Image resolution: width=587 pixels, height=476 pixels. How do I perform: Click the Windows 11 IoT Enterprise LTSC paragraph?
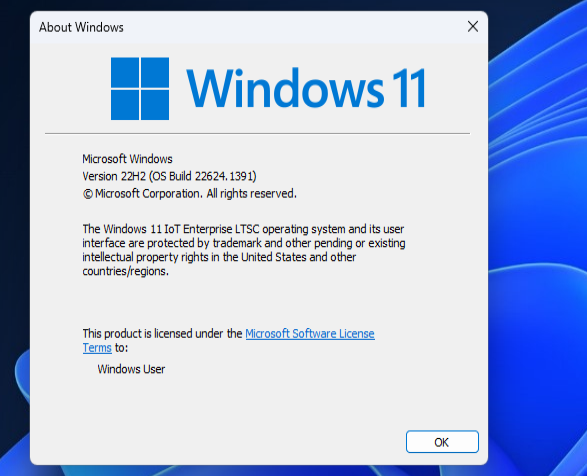pyautogui.click(x=244, y=250)
